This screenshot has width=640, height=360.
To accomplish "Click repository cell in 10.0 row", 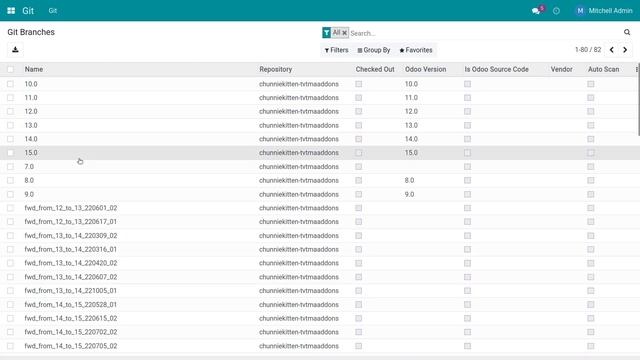I will (x=299, y=84).
